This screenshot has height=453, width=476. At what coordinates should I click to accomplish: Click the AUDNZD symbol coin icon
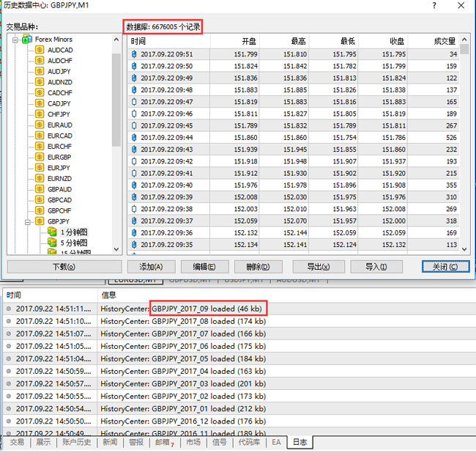[x=40, y=82]
